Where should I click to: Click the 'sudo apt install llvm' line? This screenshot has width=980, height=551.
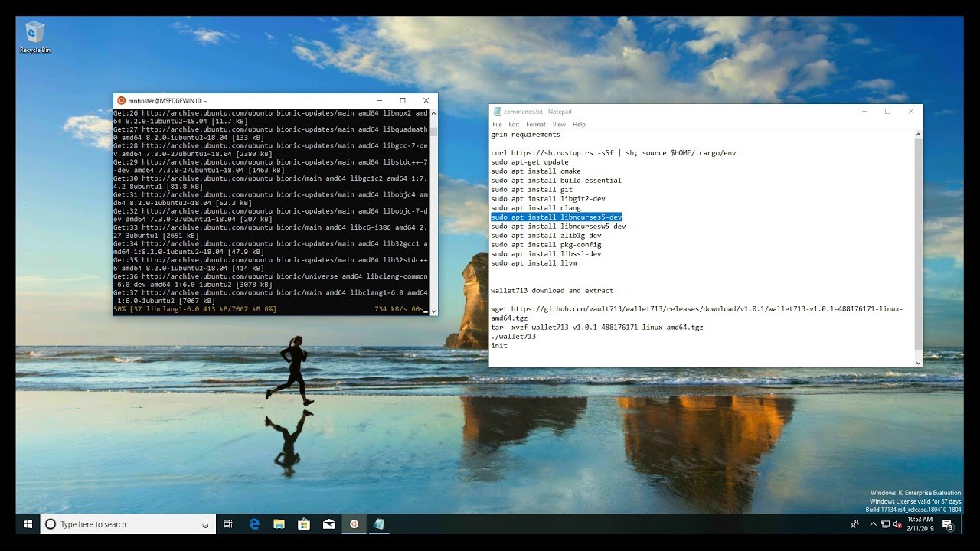(534, 263)
